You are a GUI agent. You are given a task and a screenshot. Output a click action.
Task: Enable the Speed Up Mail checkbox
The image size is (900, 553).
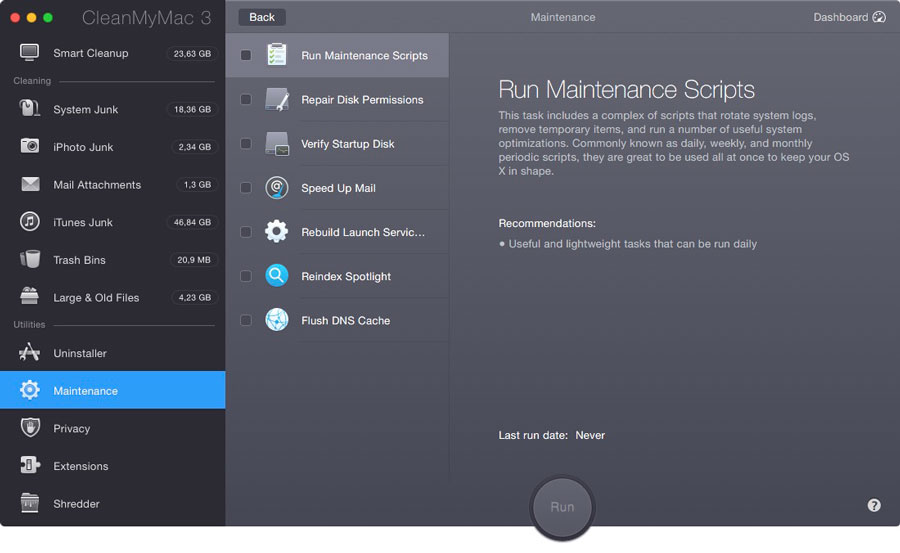pyautogui.click(x=246, y=188)
